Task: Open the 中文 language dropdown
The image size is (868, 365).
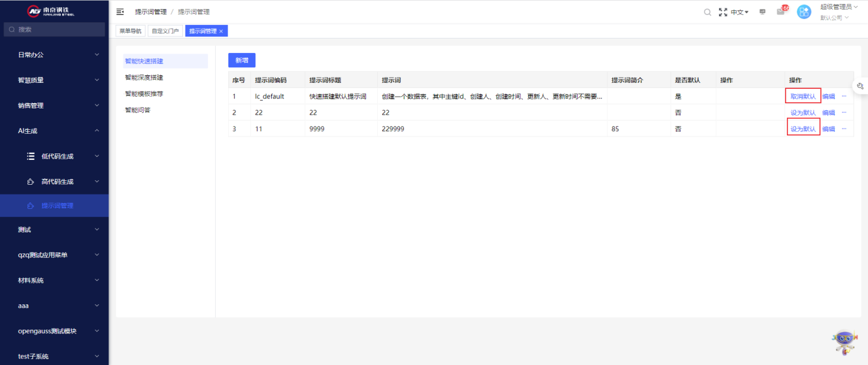Action: coord(739,12)
